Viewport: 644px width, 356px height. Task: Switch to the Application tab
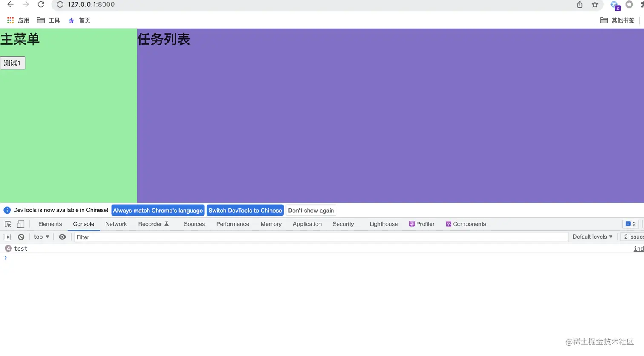point(307,224)
